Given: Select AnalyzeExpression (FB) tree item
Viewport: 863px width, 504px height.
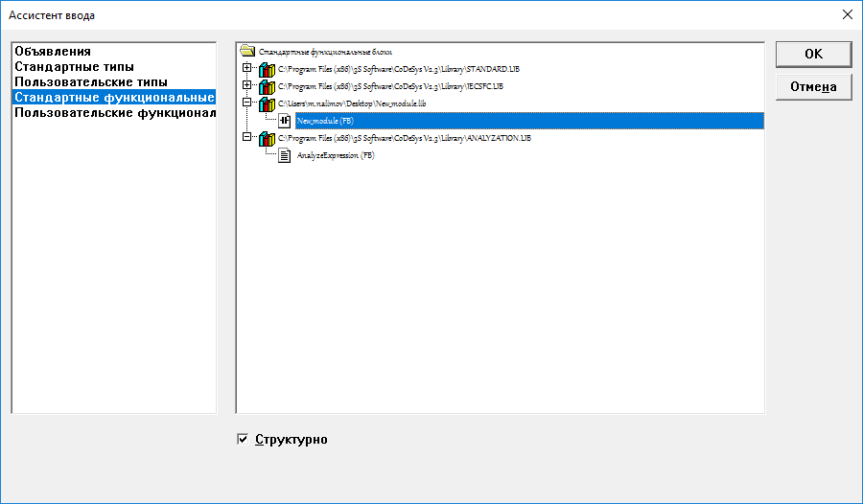Looking at the screenshot, I should tap(329, 156).
